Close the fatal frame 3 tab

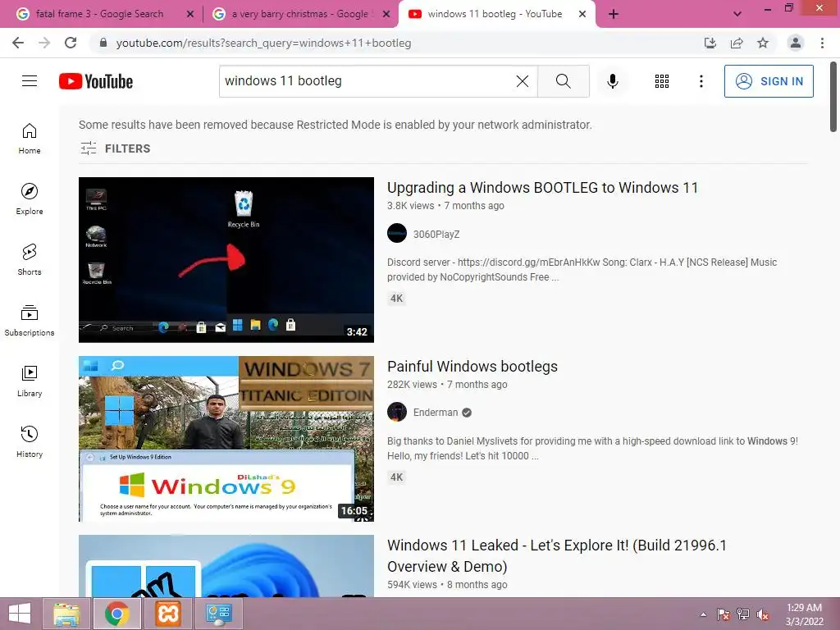pyautogui.click(x=190, y=15)
